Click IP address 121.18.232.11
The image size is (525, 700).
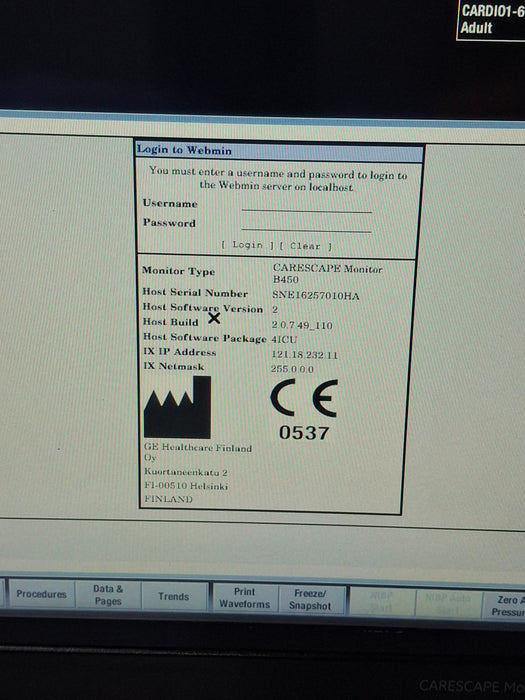coord(305,355)
